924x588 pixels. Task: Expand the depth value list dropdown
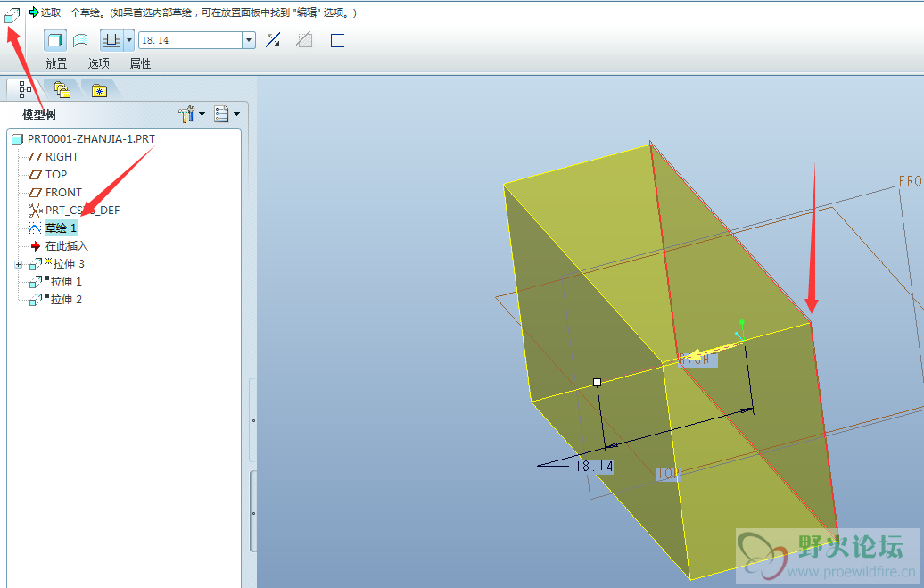(x=249, y=40)
